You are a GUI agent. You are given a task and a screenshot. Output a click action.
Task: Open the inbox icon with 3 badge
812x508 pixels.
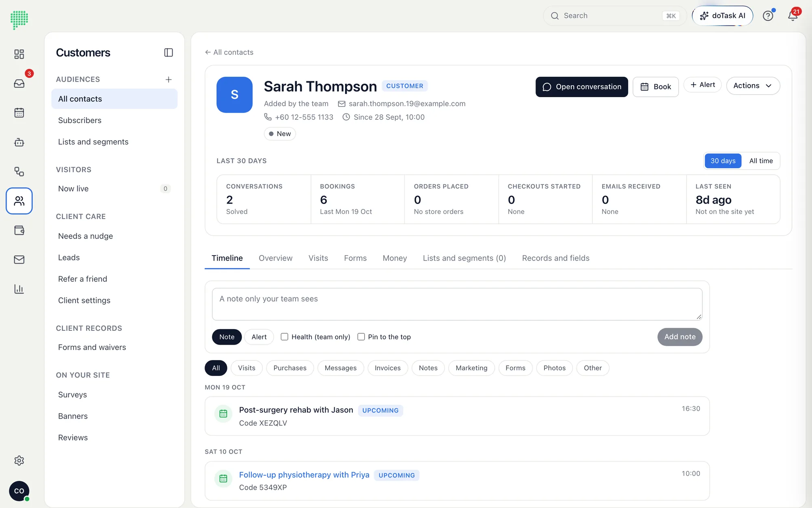tap(19, 83)
